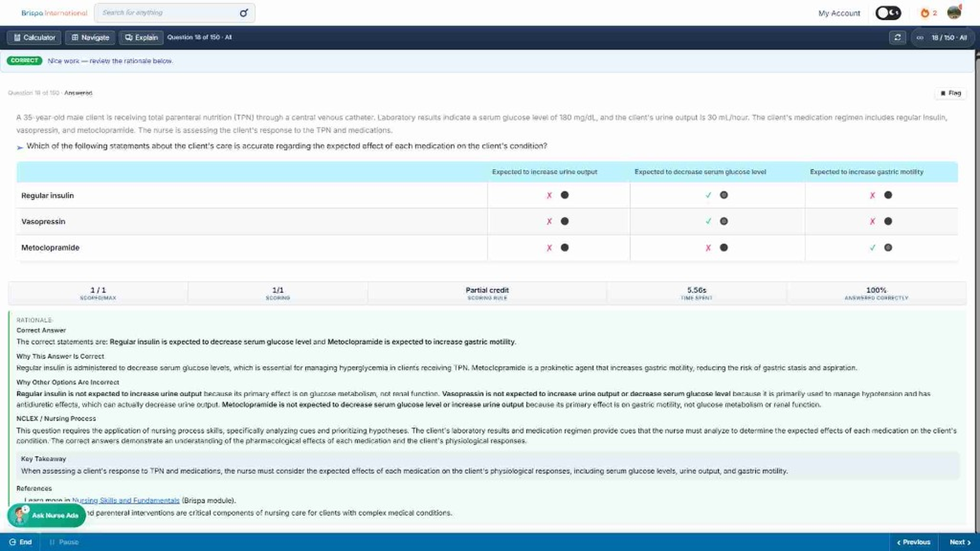Select Metoclopramide decrease serum glucose radio

click(724, 248)
